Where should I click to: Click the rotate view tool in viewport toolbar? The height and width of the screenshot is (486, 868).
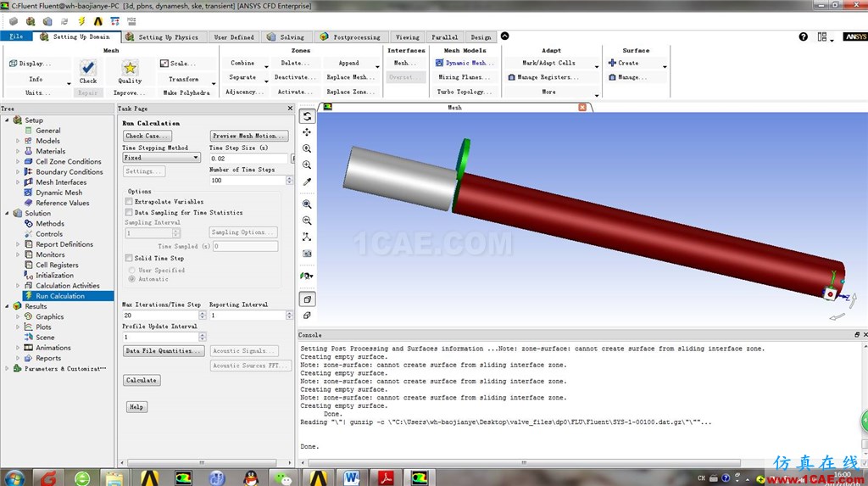pos(307,116)
